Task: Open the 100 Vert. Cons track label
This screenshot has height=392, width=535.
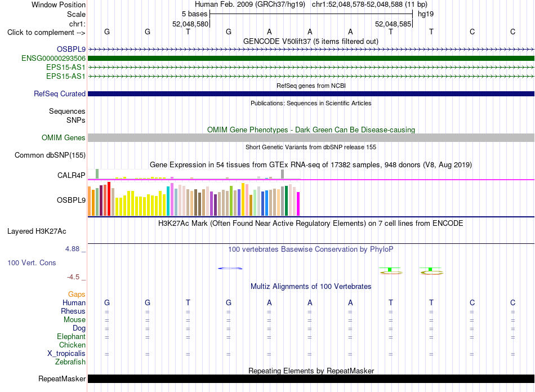Action: [x=32, y=262]
